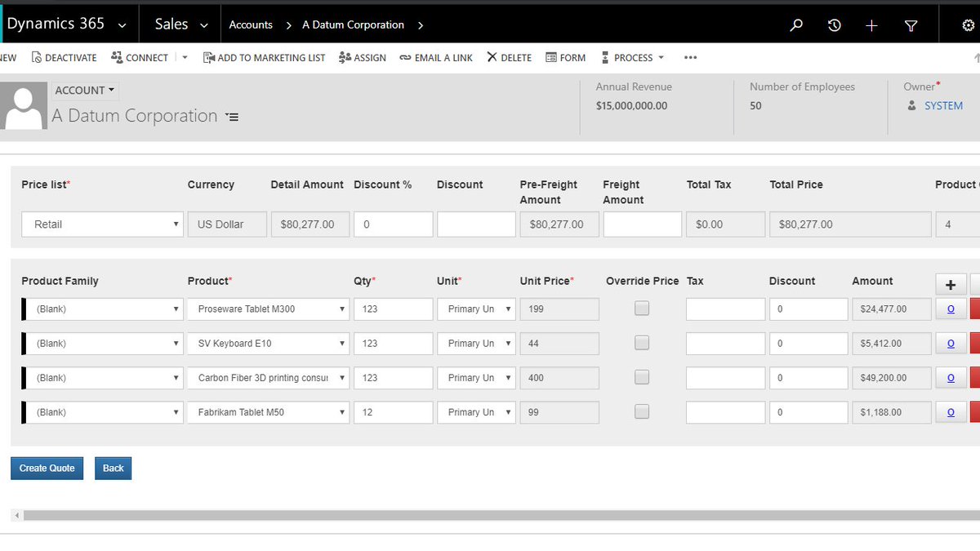Expand chevron after Accounts breadcrumb
The image size is (980, 551).
(x=288, y=25)
